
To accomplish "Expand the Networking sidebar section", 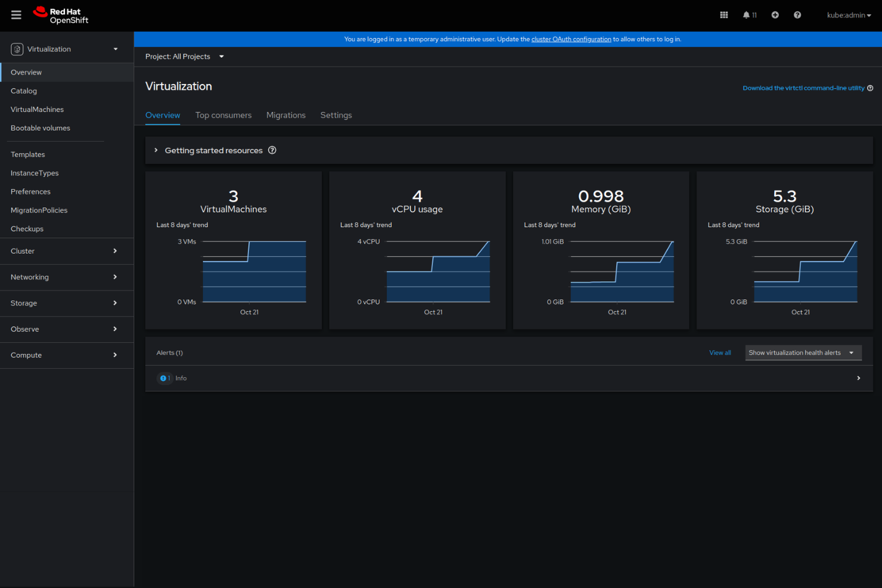I will pos(30,277).
